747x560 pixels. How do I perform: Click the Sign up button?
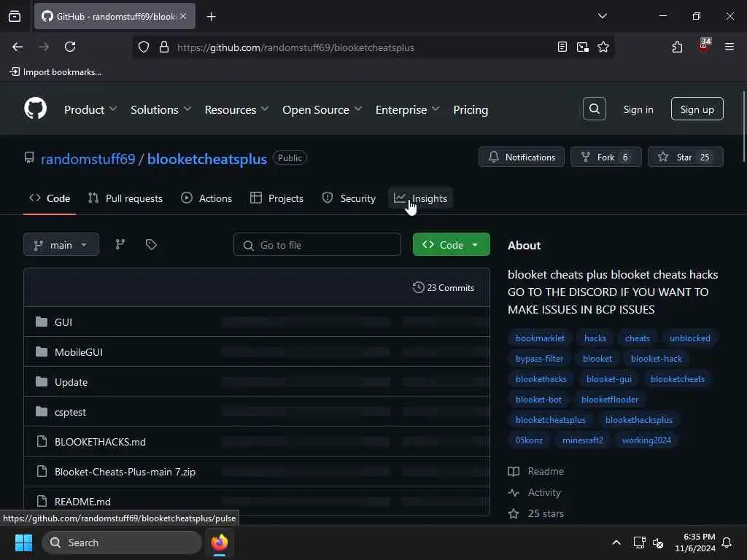pos(697,109)
